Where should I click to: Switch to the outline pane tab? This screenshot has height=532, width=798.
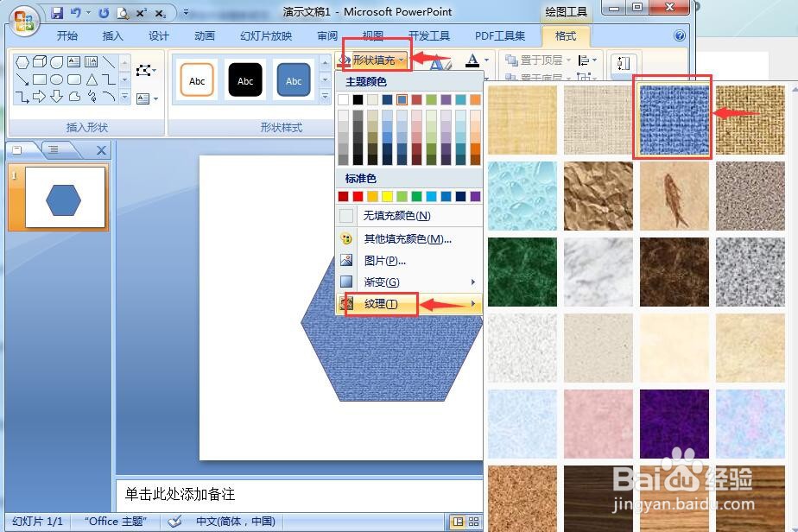tap(54, 149)
